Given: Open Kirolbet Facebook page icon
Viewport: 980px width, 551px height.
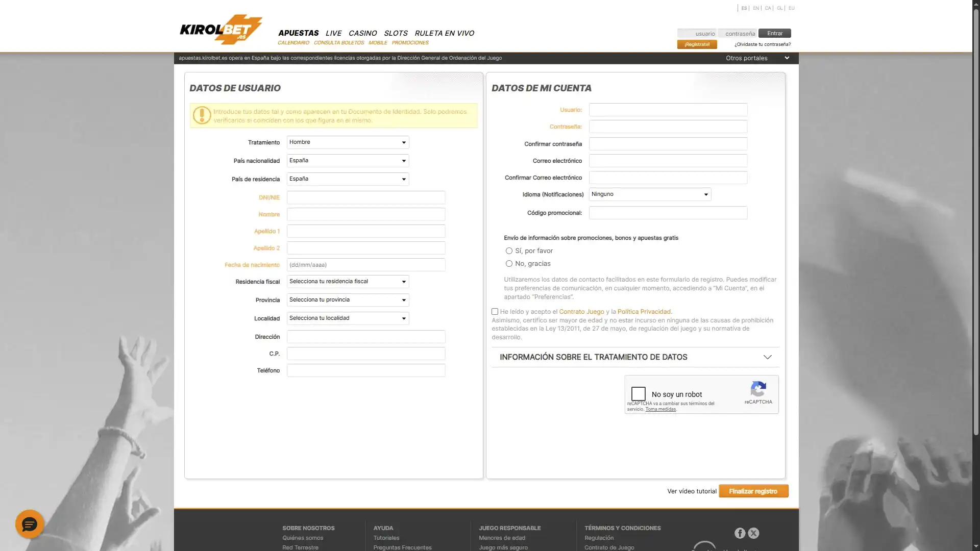Looking at the screenshot, I should 740,533.
